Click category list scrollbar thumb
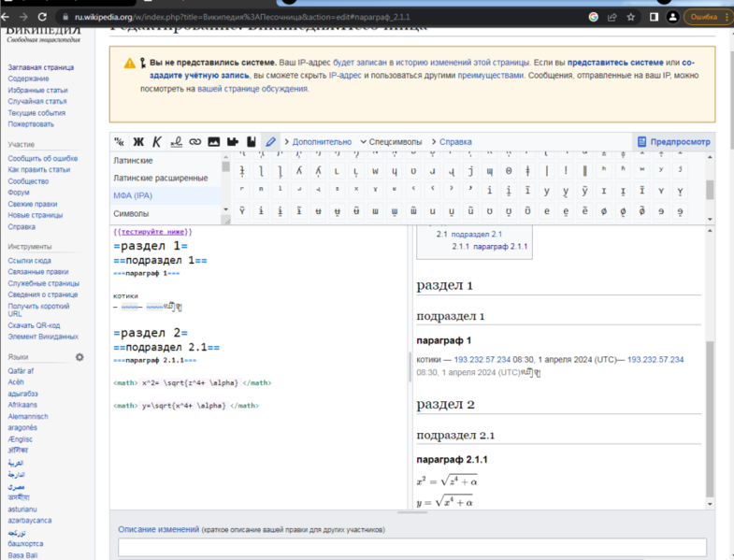The width and height of the screenshot is (734, 560). [x=226, y=166]
